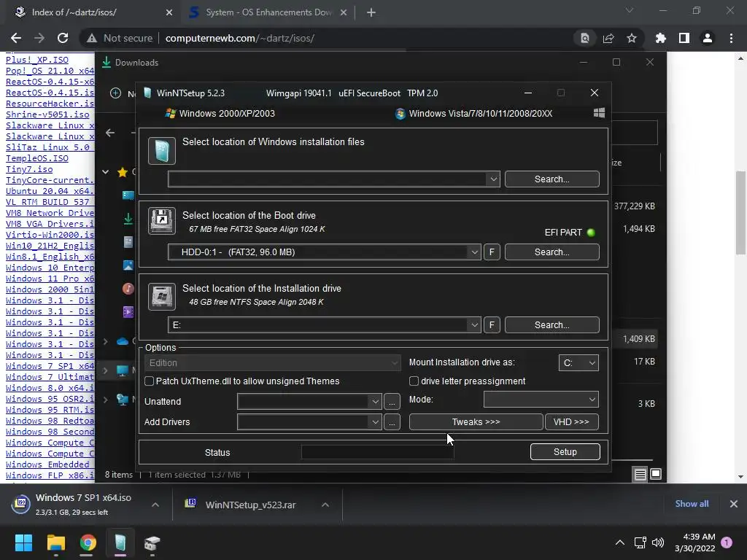Open the Chrome profile icon
747x560 pixels.
coord(707,38)
